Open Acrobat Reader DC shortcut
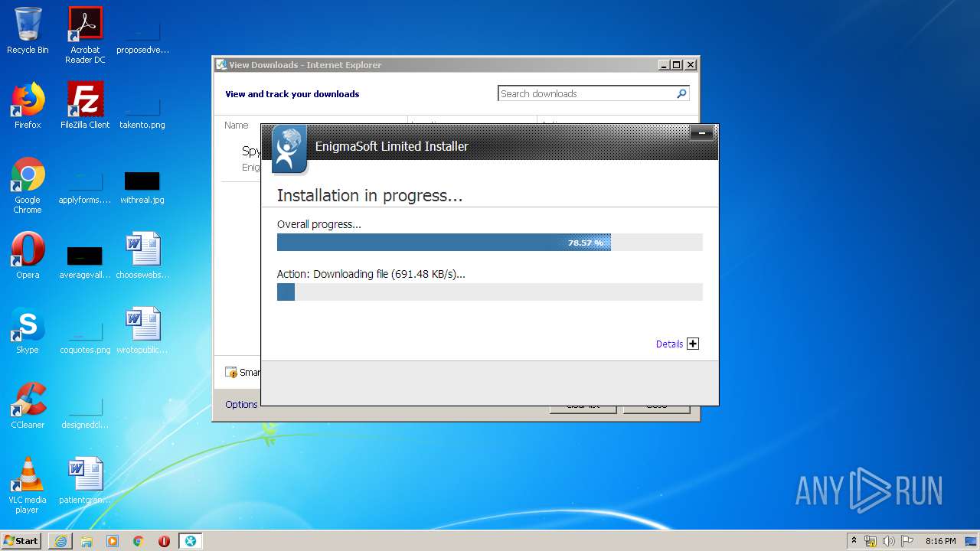This screenshot has height=551, width=980. (85, 35)
